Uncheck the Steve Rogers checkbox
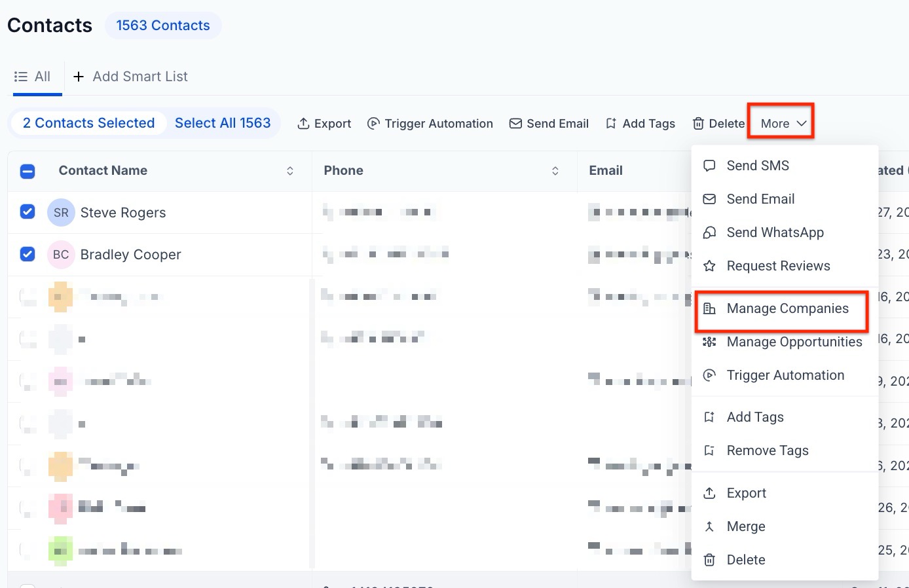Viewport: 909px width, 588px height. pyautogui.click(x=28, y=211)
